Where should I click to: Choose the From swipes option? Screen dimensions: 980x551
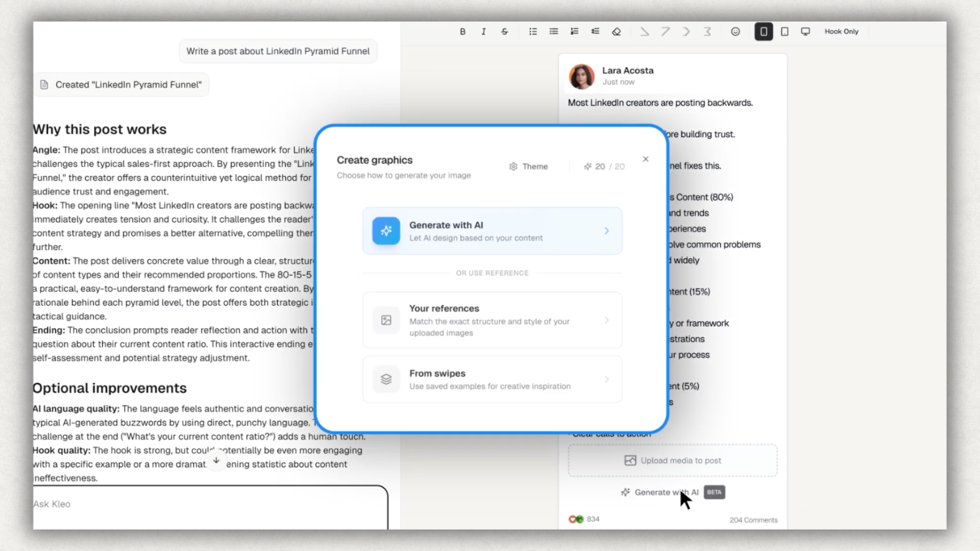[x=492, y=379]
